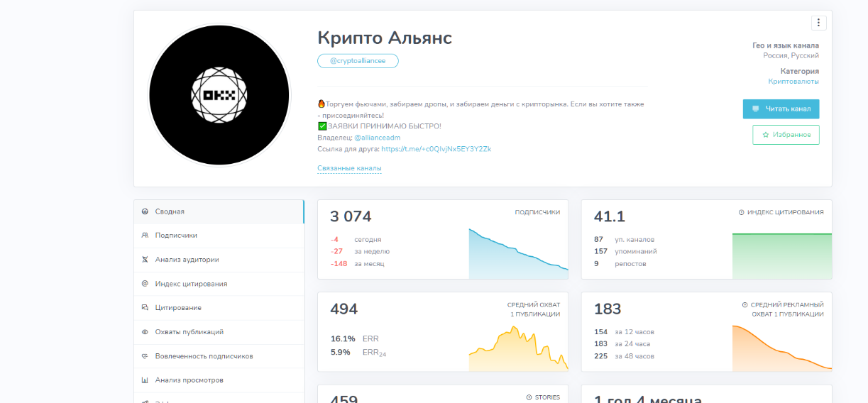Click the clock icon beside STORIES
This screenshot has width=868, height=403.
[529, 397]
